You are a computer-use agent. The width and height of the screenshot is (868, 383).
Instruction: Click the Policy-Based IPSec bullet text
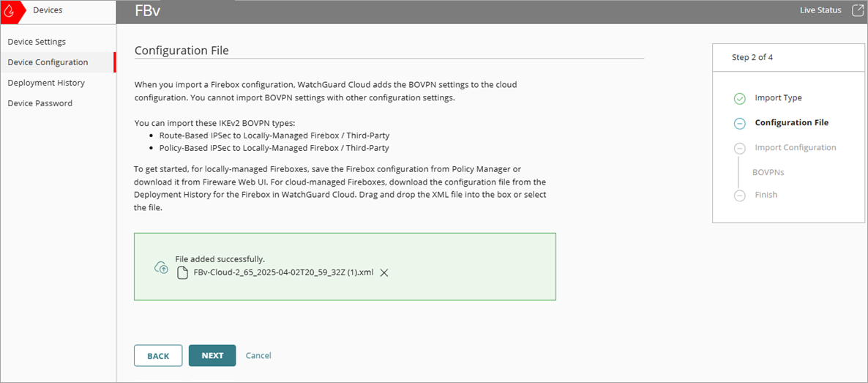(274, 148)
